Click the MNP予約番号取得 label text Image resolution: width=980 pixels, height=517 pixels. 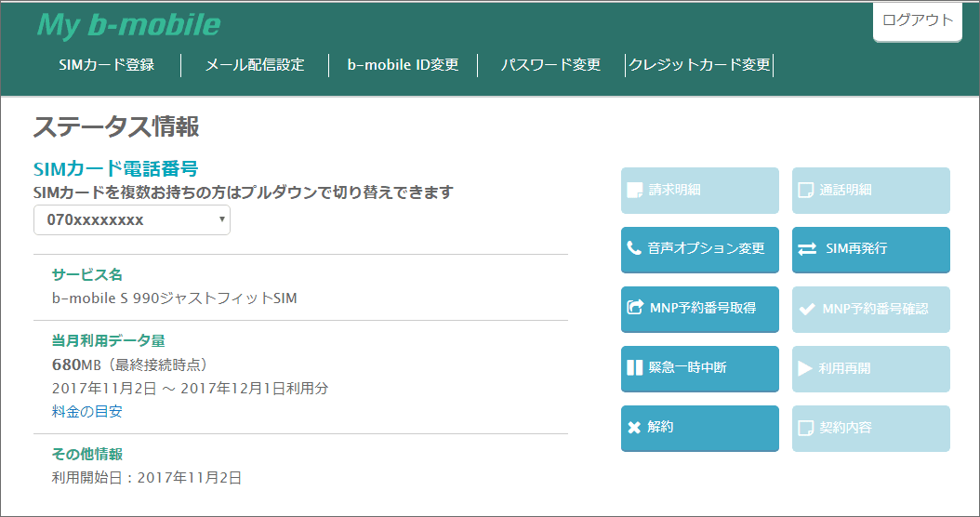pyautogui.click(x=703, y=308)
